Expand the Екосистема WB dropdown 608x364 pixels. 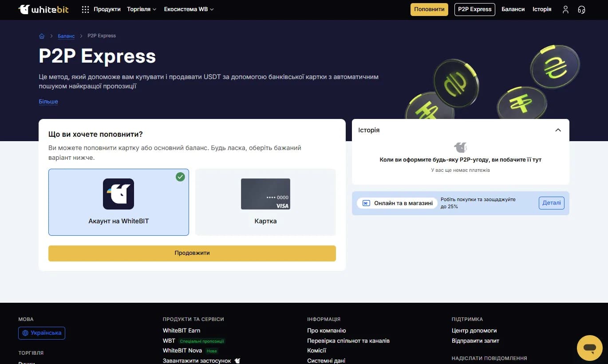[189, 9]
